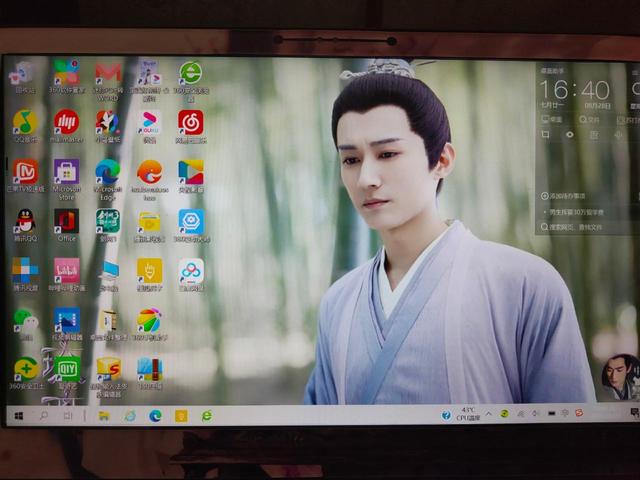Open the WPS Office desktop icon
640x480 pixels.
pos(108,73)
